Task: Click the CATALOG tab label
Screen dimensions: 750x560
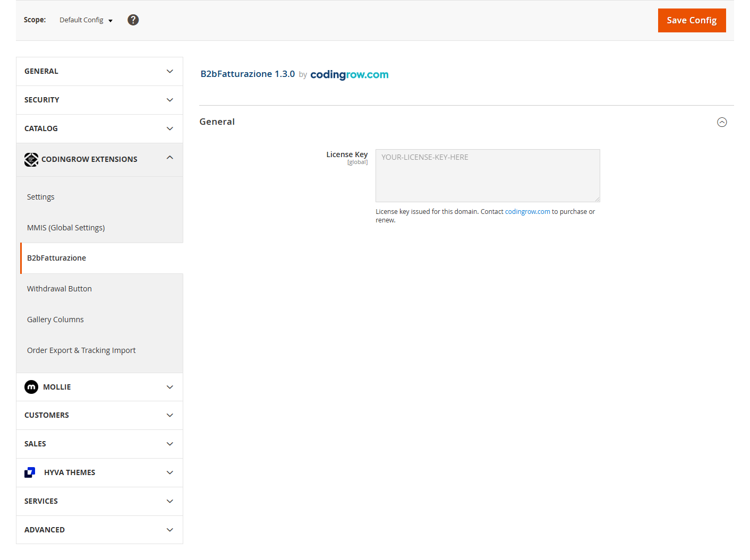Action: click(41, 128)
